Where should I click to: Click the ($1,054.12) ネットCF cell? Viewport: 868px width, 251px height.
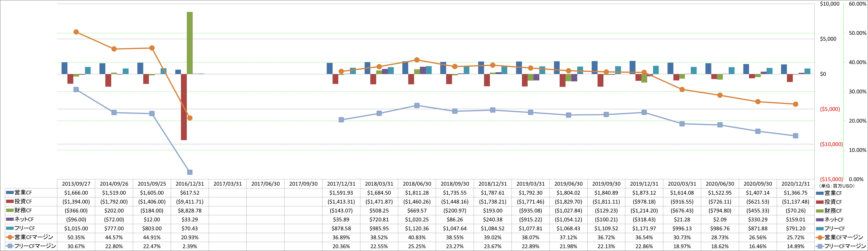(x=568, y=219)
